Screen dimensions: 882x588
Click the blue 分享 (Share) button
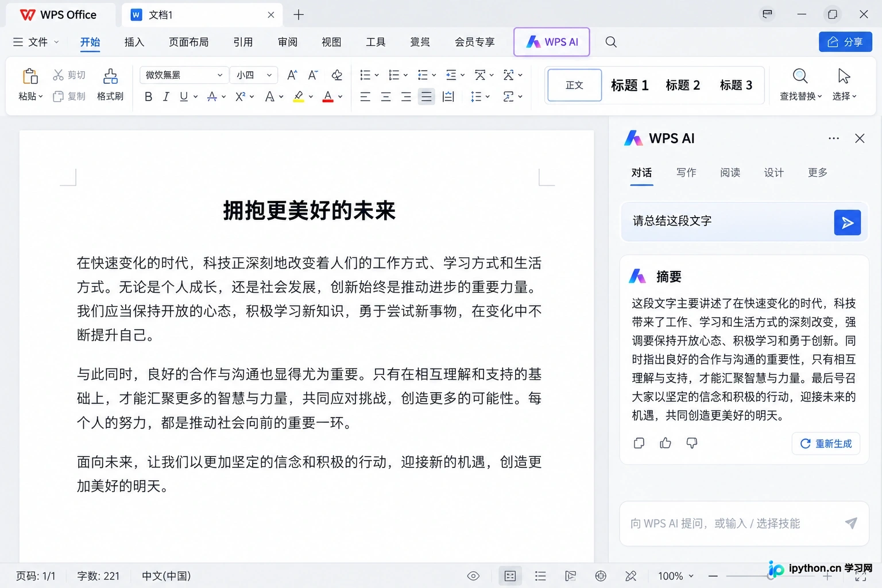845,42
